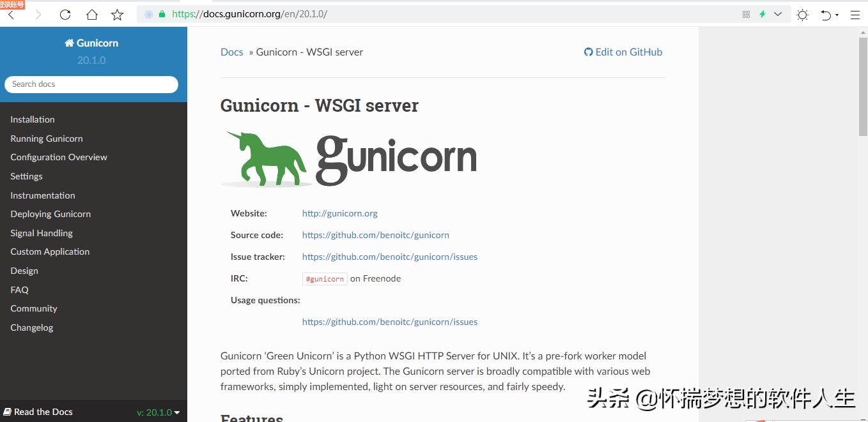Open the Design sidebar entry

24,271
